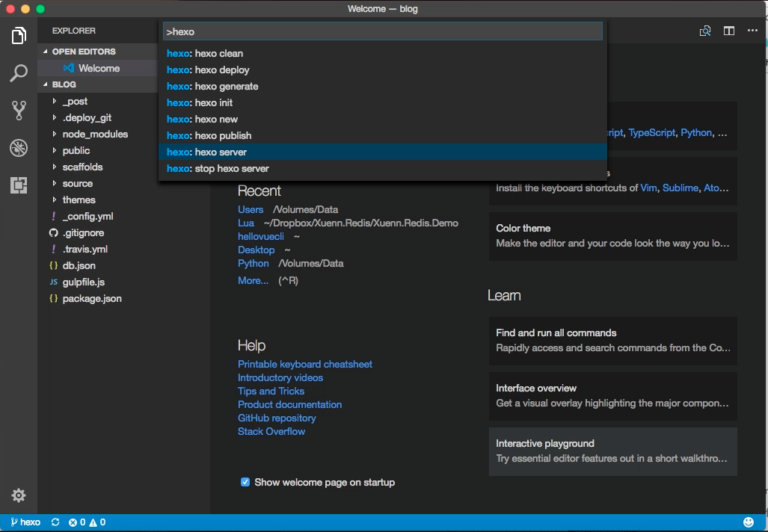This screenshot has width=768, height=532.
Task: Open the gulpfile.js file
Action: [83, 282]
